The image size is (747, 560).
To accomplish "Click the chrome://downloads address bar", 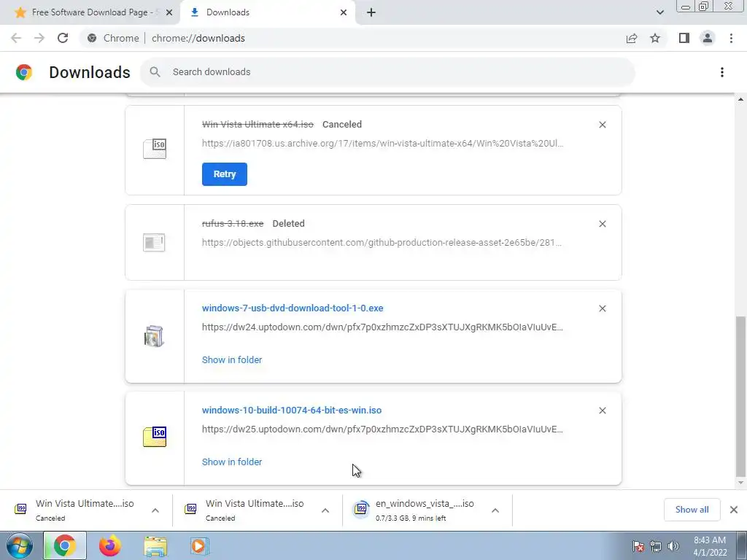I will click(352, 38).
